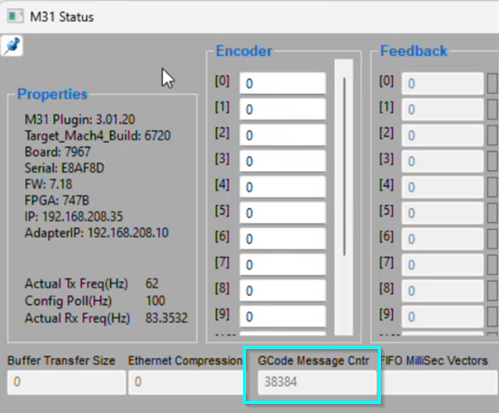The image size is (499, 413).
Task: Click the Feedback group heading
Action: 414,51
